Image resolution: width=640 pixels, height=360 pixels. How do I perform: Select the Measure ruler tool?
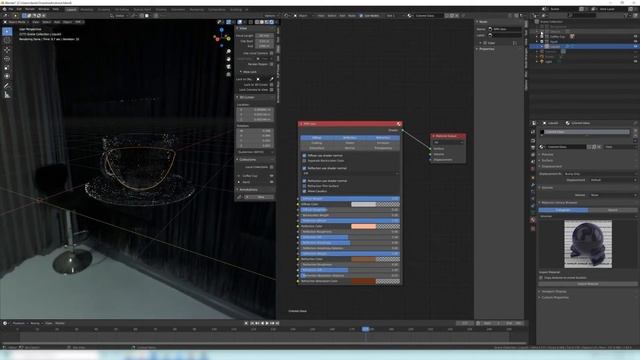[x=7, y=95]
